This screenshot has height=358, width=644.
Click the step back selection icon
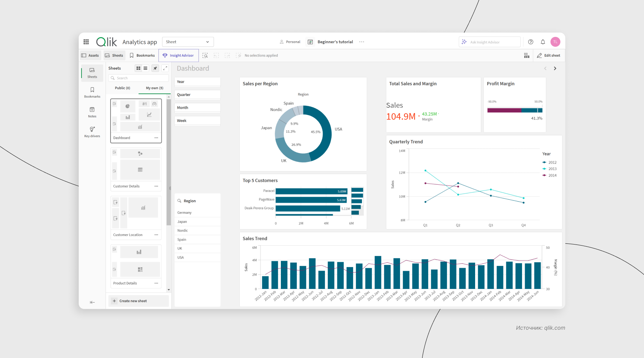(x=216, y=55)
